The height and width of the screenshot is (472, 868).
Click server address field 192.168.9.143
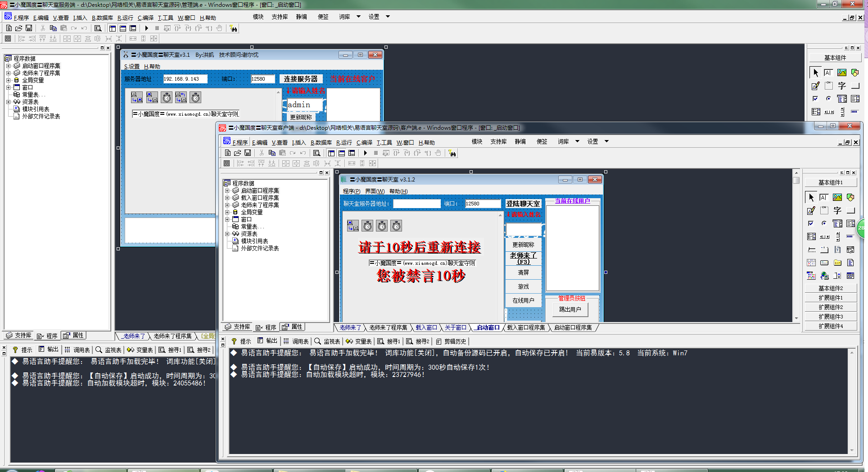[x=185, y=79]
